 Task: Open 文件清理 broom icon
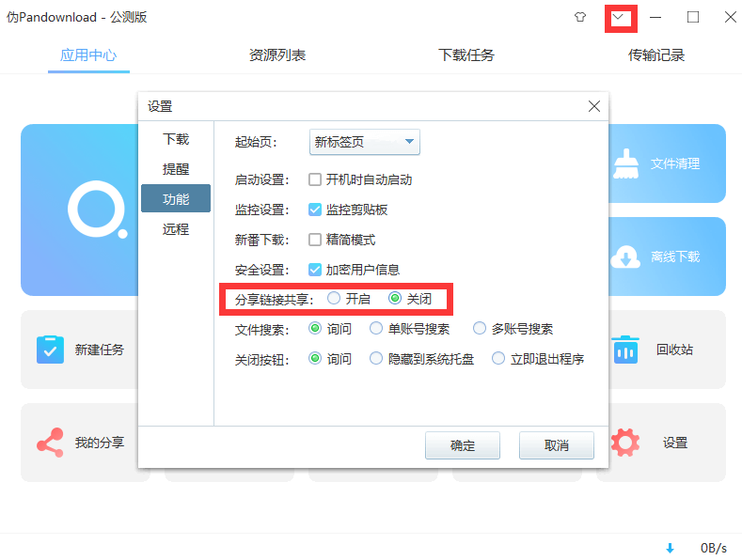tap(625, 163)
